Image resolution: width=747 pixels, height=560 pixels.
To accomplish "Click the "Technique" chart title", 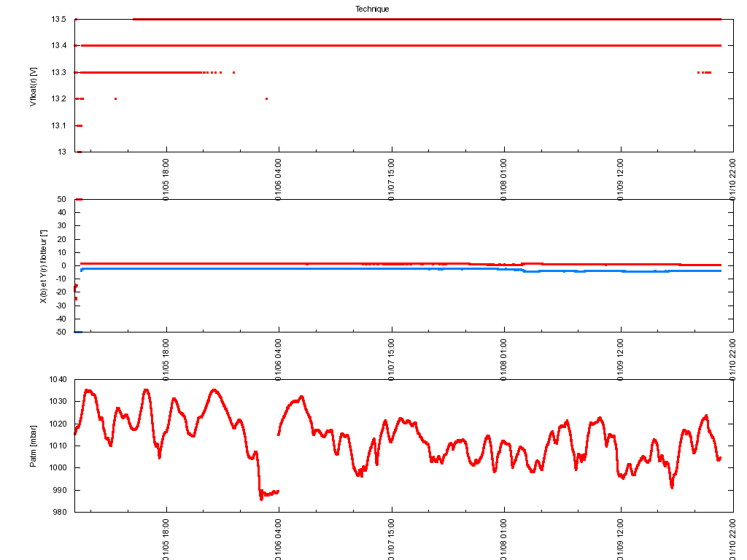I will coord(372,9).
